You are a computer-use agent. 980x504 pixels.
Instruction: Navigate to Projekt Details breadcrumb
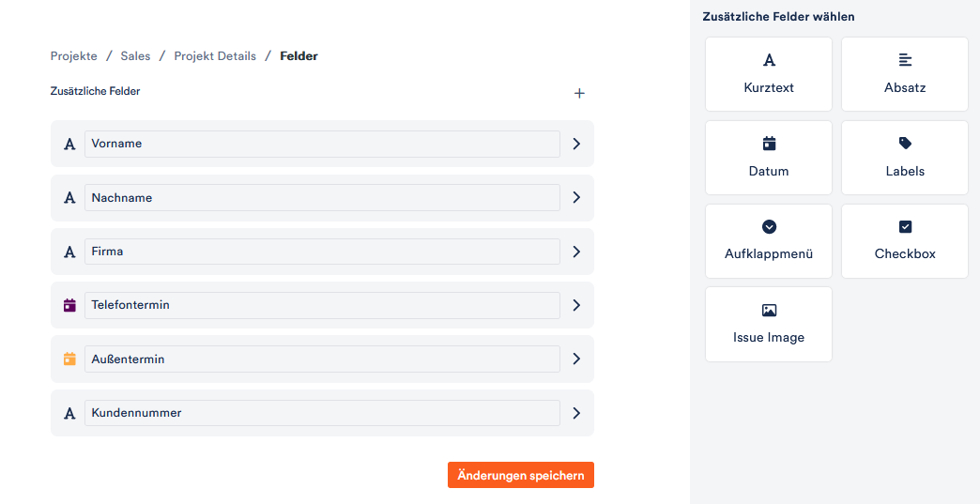click(x=215, y=56)
